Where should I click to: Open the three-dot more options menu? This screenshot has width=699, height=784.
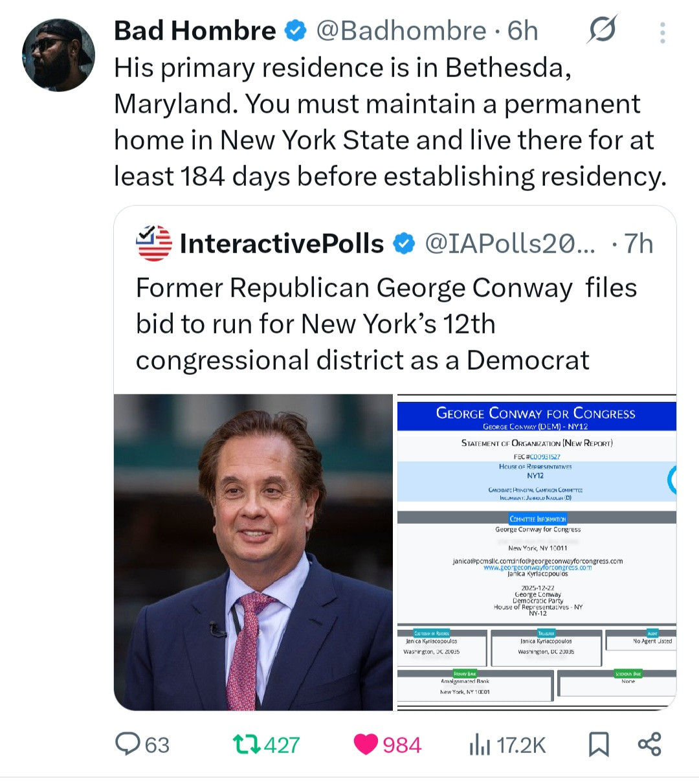[x=662, y=32]
